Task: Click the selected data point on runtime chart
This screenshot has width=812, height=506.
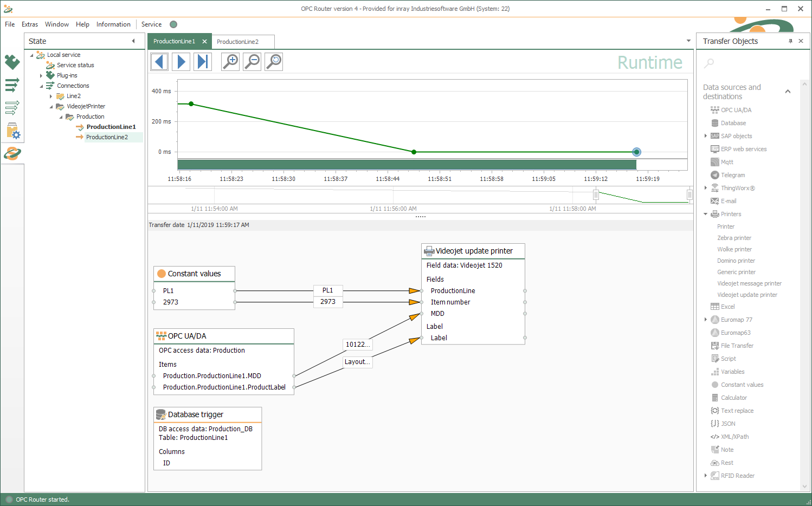Action: pyautogui.click(x=636, y=152)
